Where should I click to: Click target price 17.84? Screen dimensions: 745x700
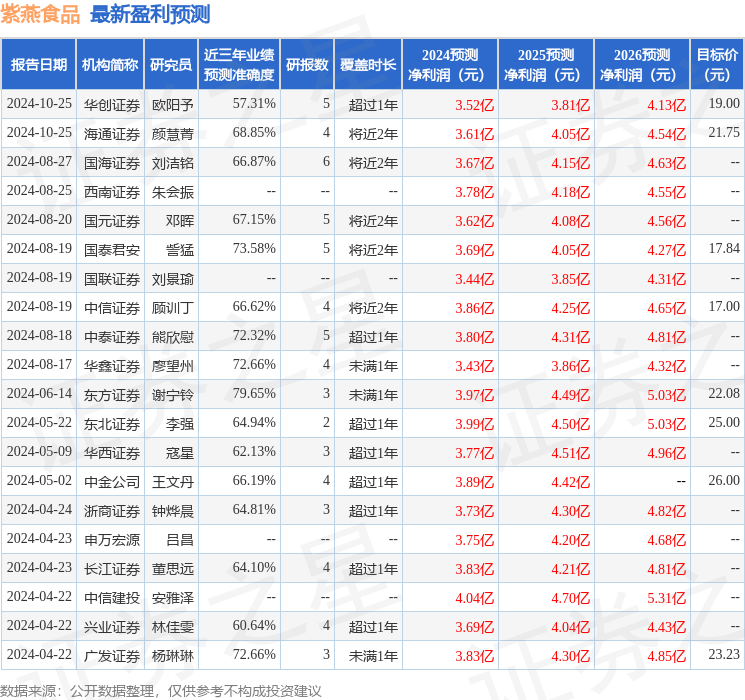[x=724, y=248]
